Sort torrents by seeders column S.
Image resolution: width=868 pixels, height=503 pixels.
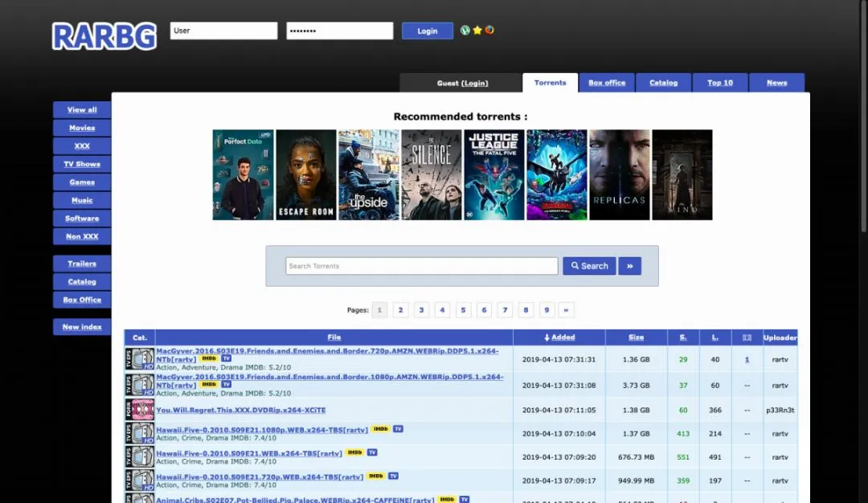pyautogui.click(x=683, y=337)
